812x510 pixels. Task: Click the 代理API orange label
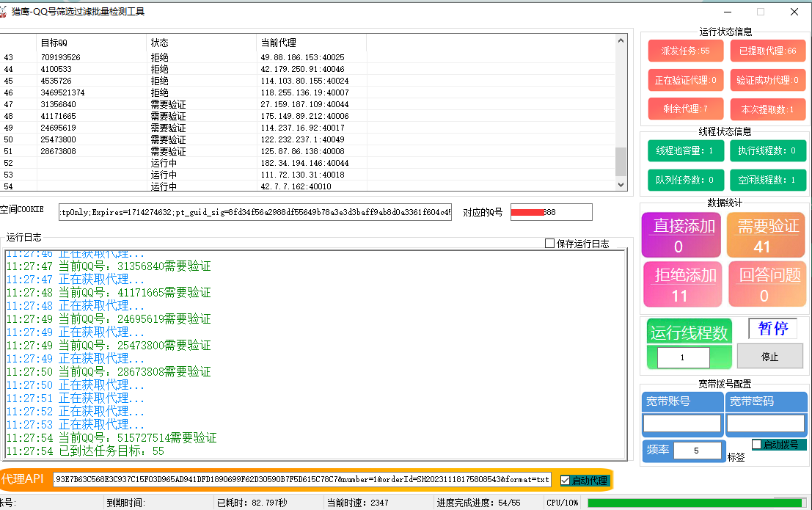tap(23, 479)
